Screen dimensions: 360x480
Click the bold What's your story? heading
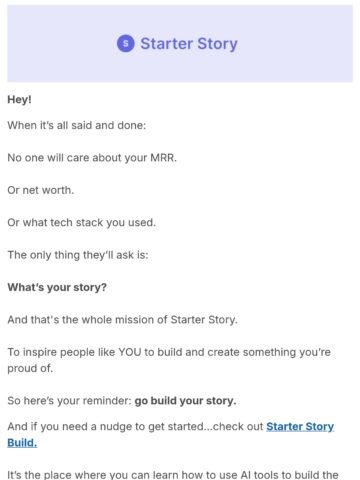click(x=57, y=287)
